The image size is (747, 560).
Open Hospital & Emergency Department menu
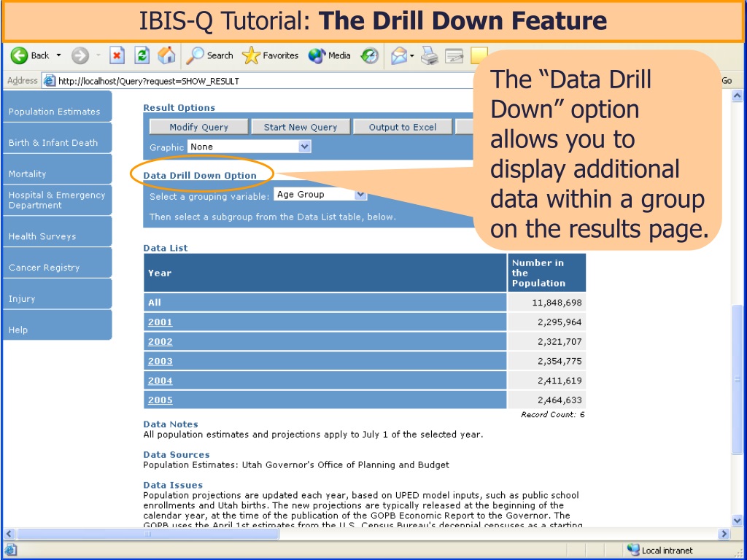[57, 201]
